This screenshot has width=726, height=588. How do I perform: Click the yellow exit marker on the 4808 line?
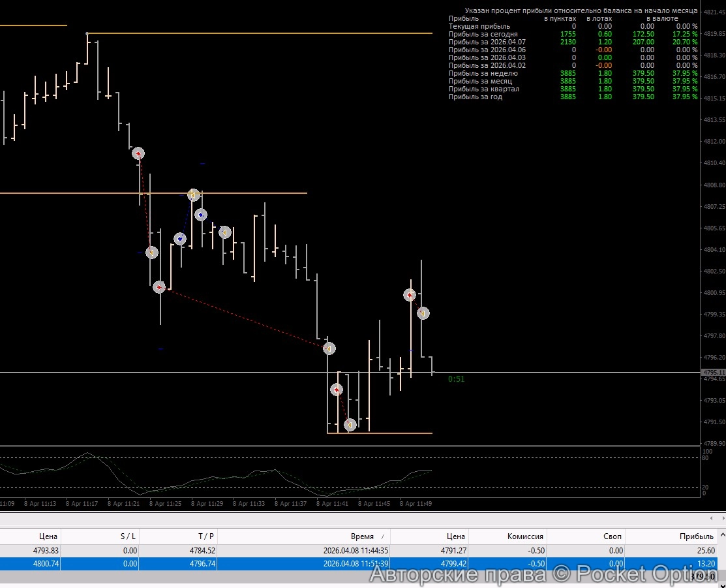(193, 194)
